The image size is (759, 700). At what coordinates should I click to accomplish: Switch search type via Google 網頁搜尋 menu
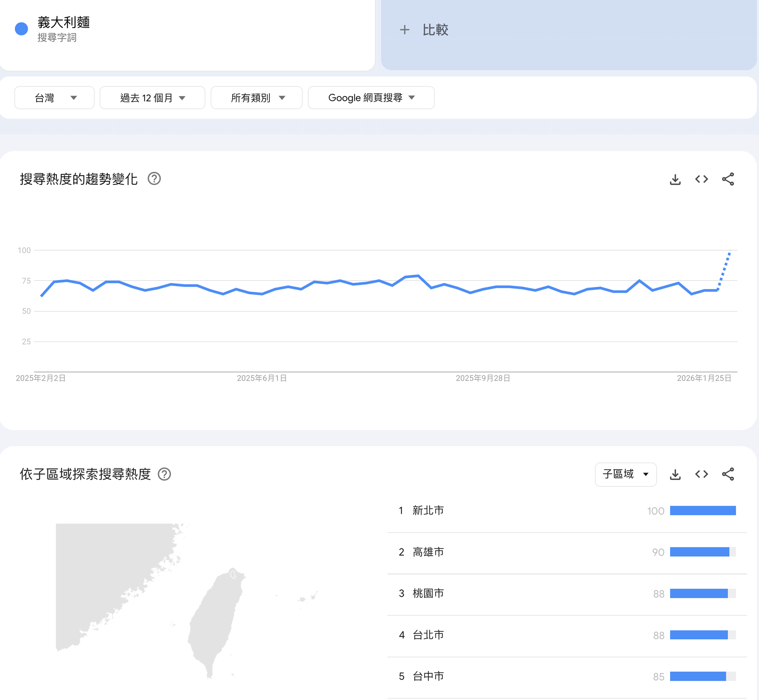(371, 98)
